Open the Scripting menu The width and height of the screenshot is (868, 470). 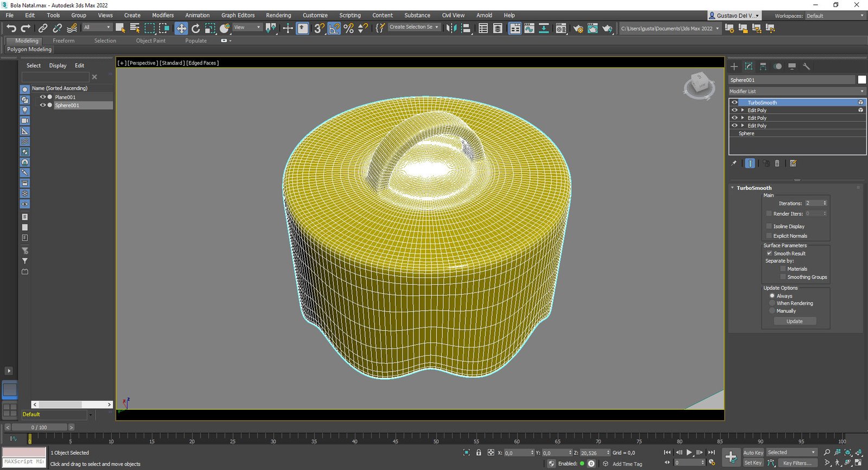click(350, 15)
